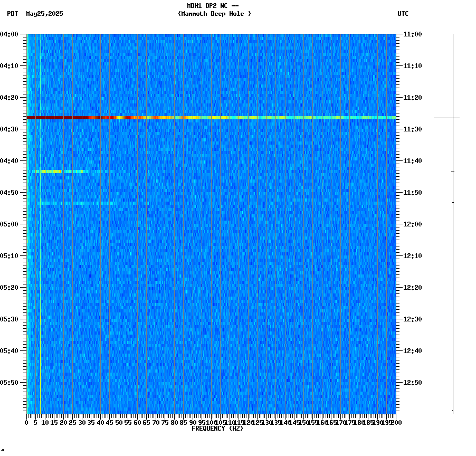Click the long crosshair event mark on scale bar

[452, 118]
